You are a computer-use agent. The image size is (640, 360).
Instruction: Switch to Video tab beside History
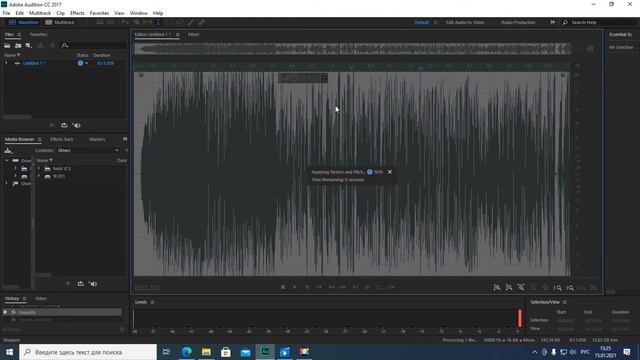pyautogui.click(x=41, y=298)
